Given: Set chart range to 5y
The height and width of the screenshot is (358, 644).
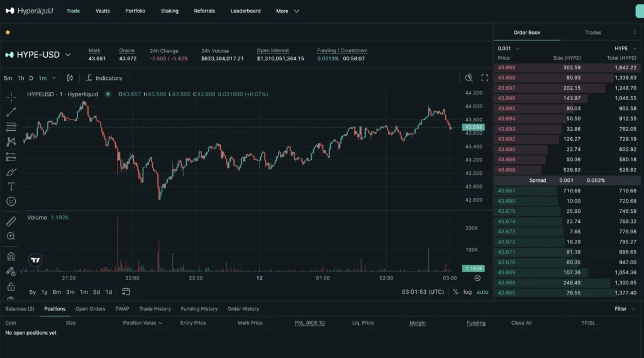Looking at the screenshot, I should (33, 292).
